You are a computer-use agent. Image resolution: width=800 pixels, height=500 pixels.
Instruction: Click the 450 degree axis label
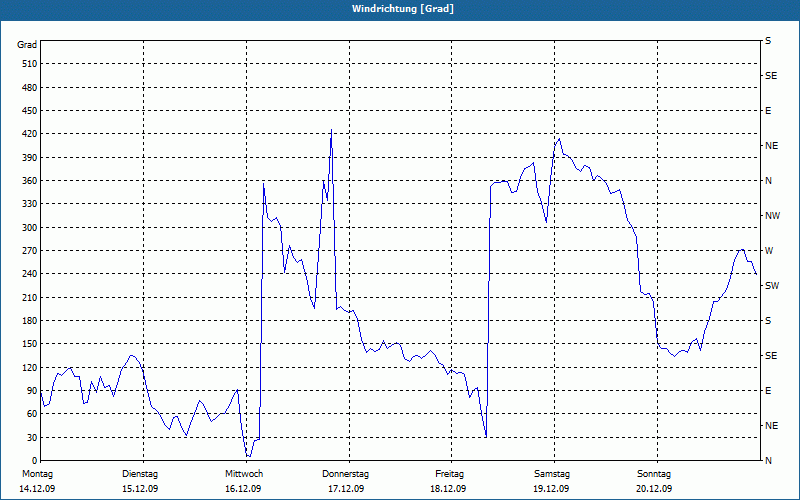coord(29,111)
